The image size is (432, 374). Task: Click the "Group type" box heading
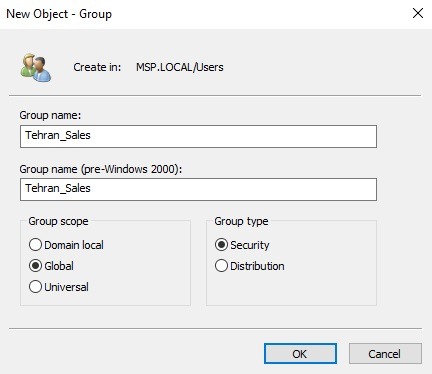(x=241, y=221)
